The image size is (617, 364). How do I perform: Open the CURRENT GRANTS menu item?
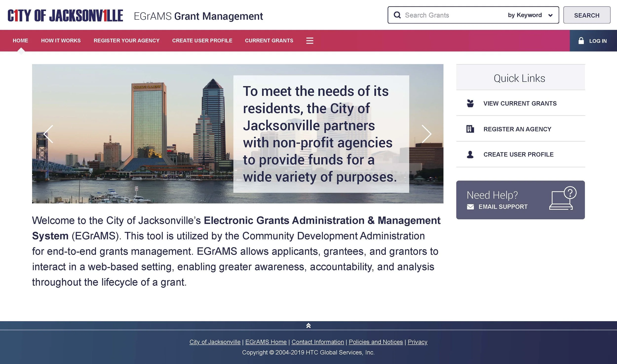[269, 41]
